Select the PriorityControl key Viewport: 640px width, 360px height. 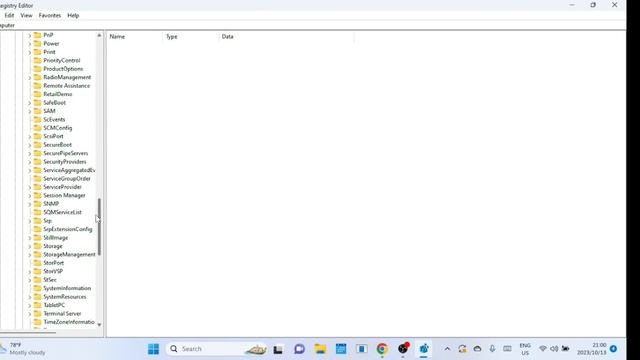62,60
